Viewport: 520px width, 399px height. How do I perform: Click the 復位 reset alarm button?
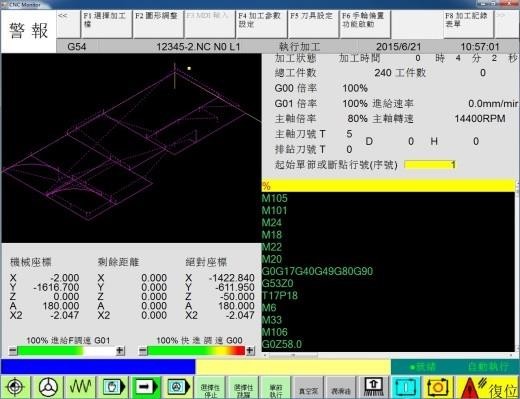click(x=487, y=387)
